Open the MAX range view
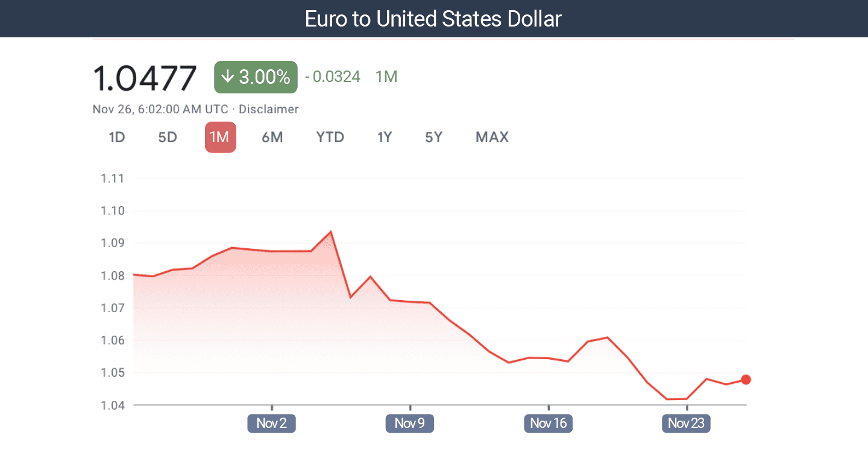868x452 pixels. pyautogui.click(x=492, y=137)
